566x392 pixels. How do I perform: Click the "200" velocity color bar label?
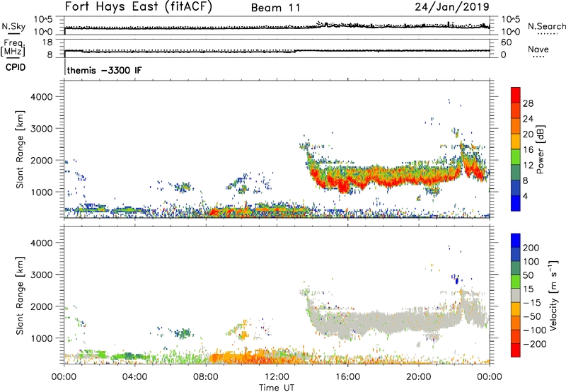pyautogui.click(x=531, y=248)
